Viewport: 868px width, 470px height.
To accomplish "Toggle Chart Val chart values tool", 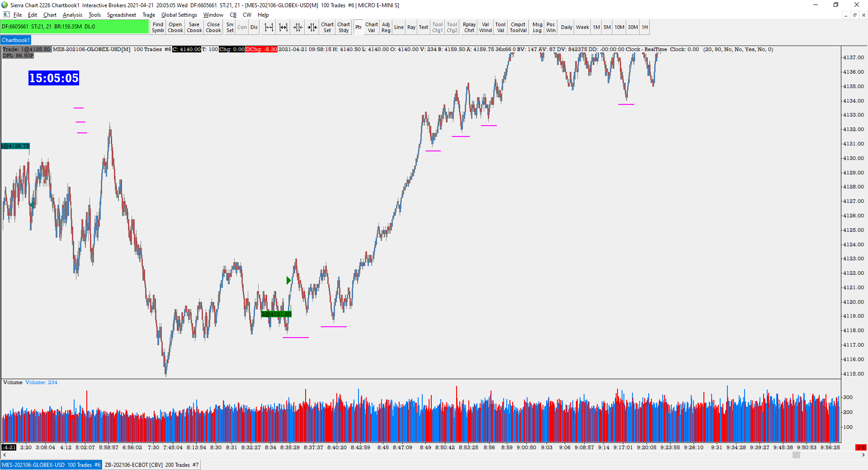I will [x=372, y=27].
